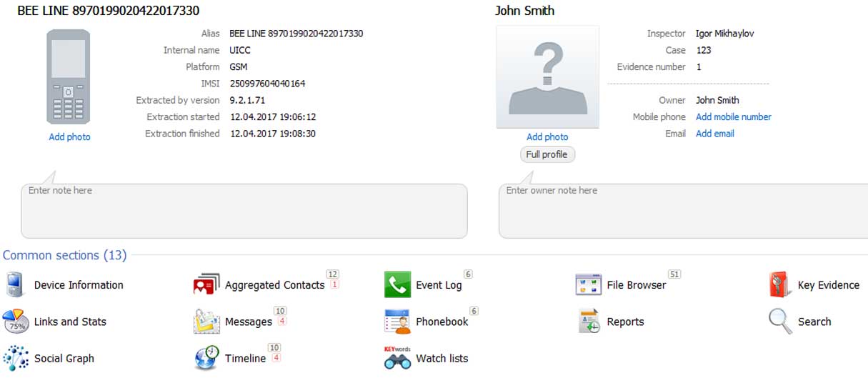The image size is (868, 388).
Task: Open the green Event Log phone icon
Action: 397,284
